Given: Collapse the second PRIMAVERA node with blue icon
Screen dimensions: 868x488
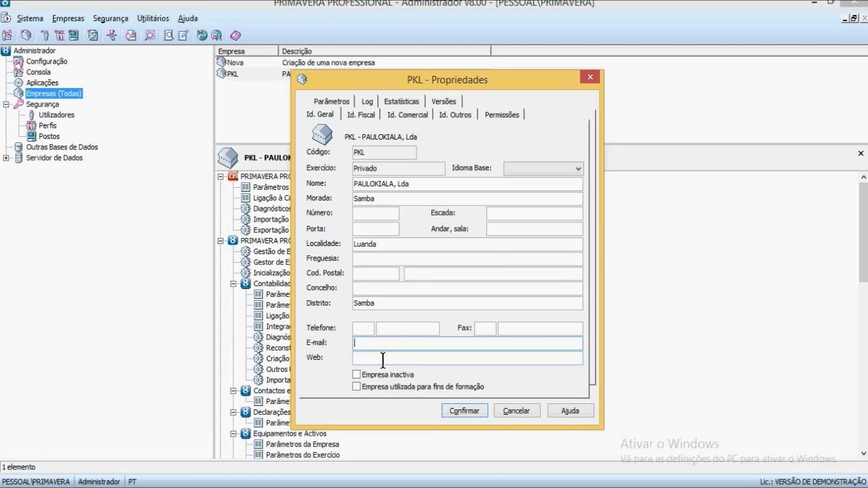Looking at the screenshot, I should click(x=220, y=241).
